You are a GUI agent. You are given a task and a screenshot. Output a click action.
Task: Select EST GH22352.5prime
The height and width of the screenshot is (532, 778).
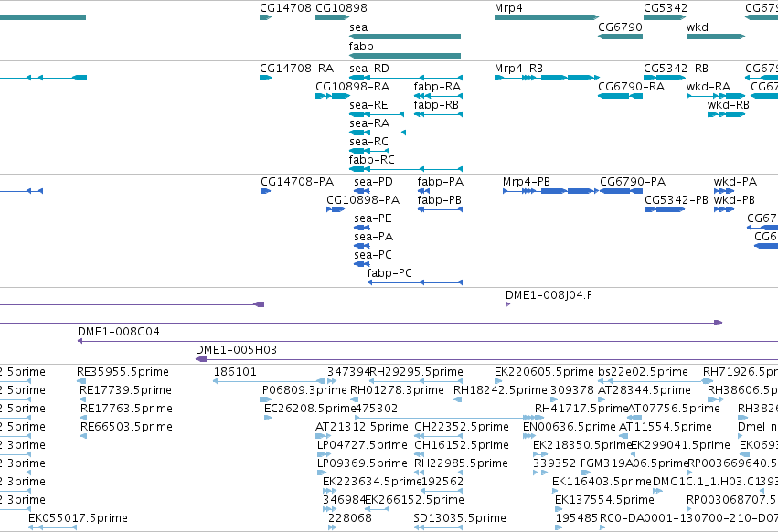[462, 427]
